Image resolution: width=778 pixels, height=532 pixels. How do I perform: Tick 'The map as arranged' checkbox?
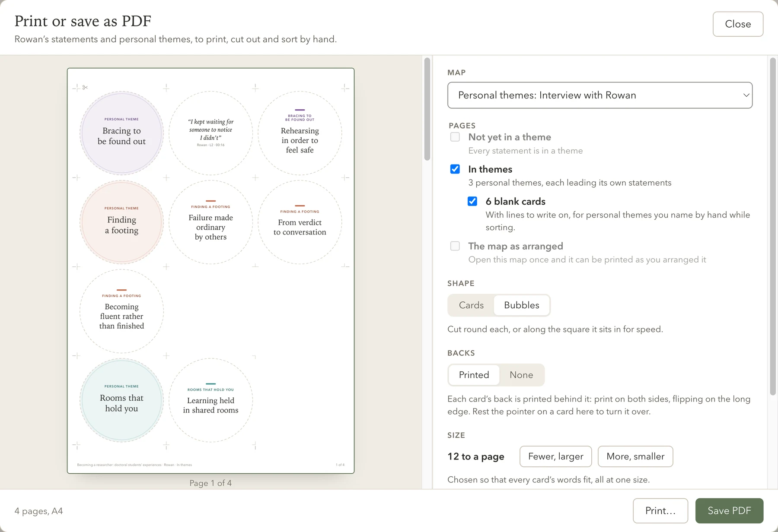(x=455, y=246)
